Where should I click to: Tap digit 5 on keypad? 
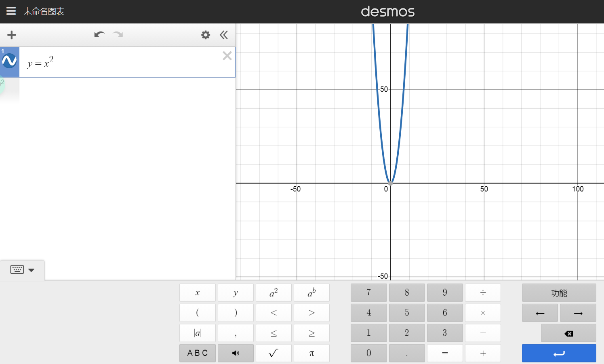(x=407, y=313)
